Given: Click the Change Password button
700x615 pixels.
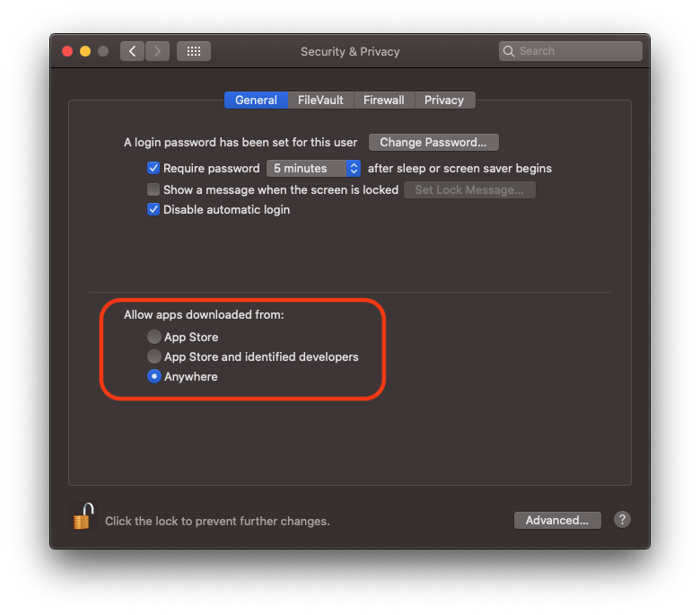Looking at the screenshot, I should point(433,142).
